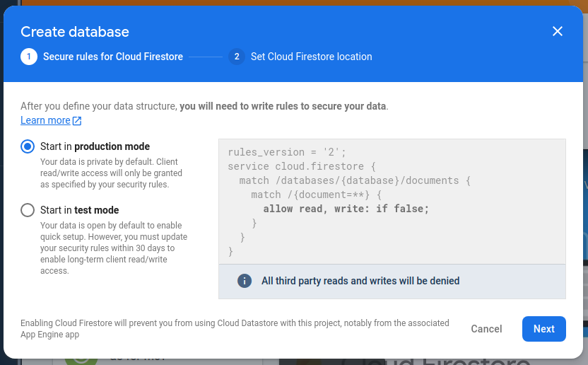Click 'you will need to write rules' sentence
Viewport: 588px width, 365px height.
point(283,106)
